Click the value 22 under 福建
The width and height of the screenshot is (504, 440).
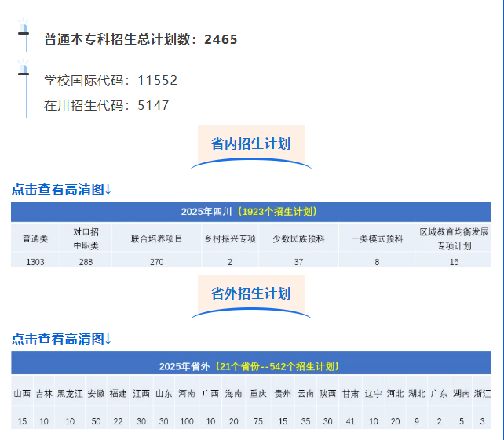[118, 421]
